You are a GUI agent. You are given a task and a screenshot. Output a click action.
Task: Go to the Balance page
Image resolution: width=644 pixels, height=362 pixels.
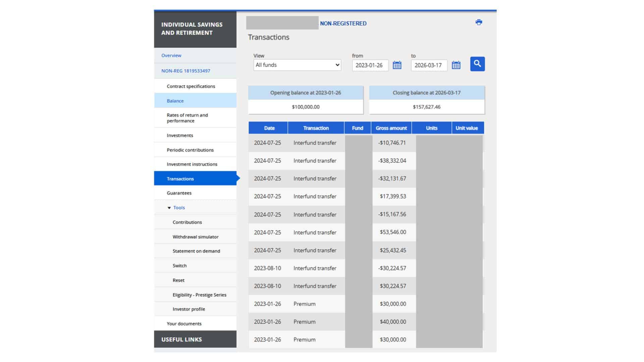(175, 101)
